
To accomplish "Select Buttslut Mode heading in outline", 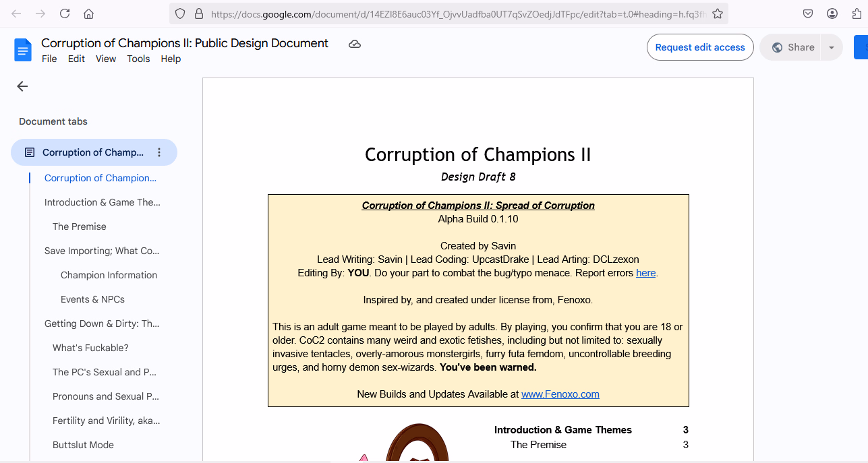I will [x=83, y=445].
